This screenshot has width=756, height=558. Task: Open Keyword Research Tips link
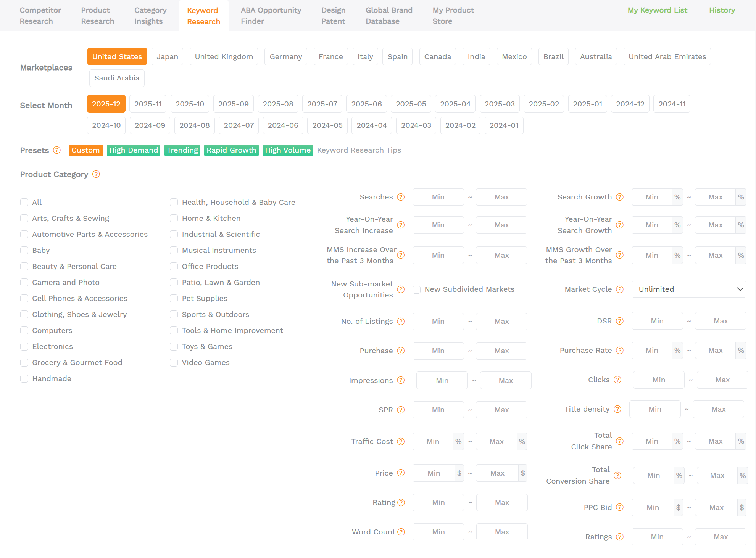coord(358,150)
